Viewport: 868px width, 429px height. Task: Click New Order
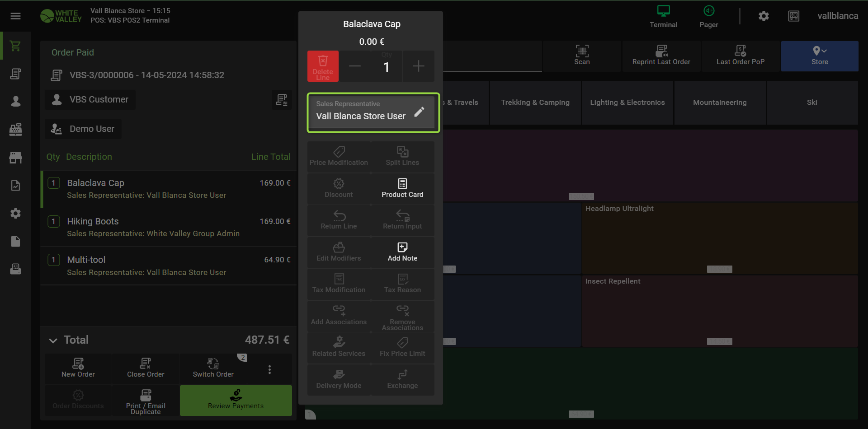[78, 369]
